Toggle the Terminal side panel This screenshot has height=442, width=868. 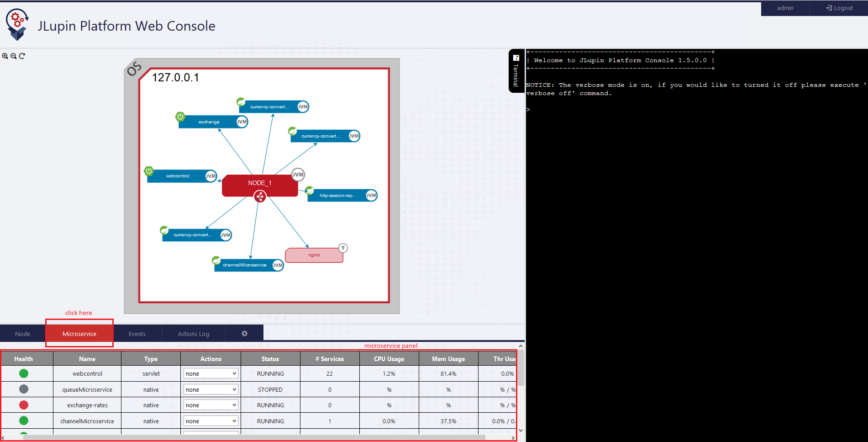(516, 71)
